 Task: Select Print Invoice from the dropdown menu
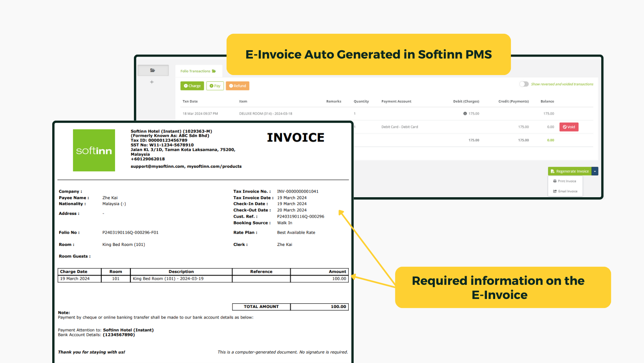566,181
